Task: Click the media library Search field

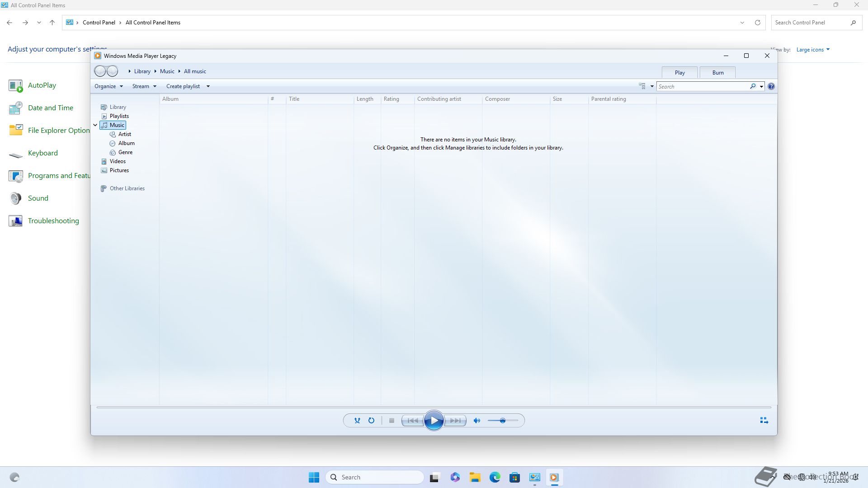Action: pos(702,86)
